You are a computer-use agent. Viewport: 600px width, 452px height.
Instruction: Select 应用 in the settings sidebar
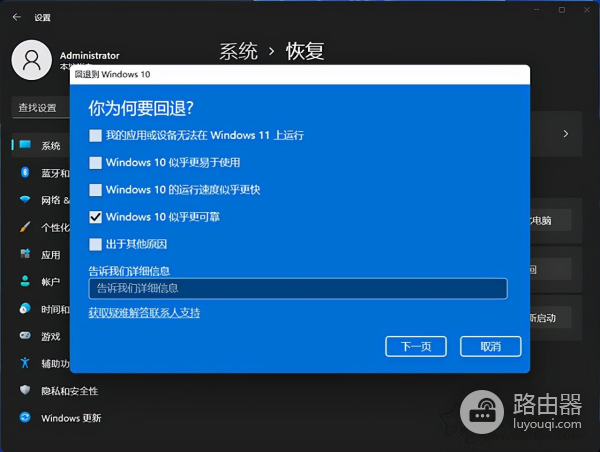[51, 255]
